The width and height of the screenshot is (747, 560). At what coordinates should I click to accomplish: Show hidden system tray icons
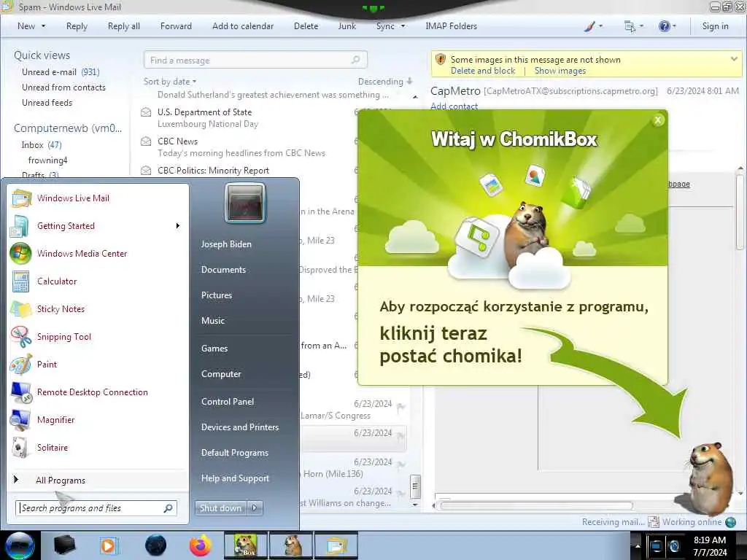638,546
